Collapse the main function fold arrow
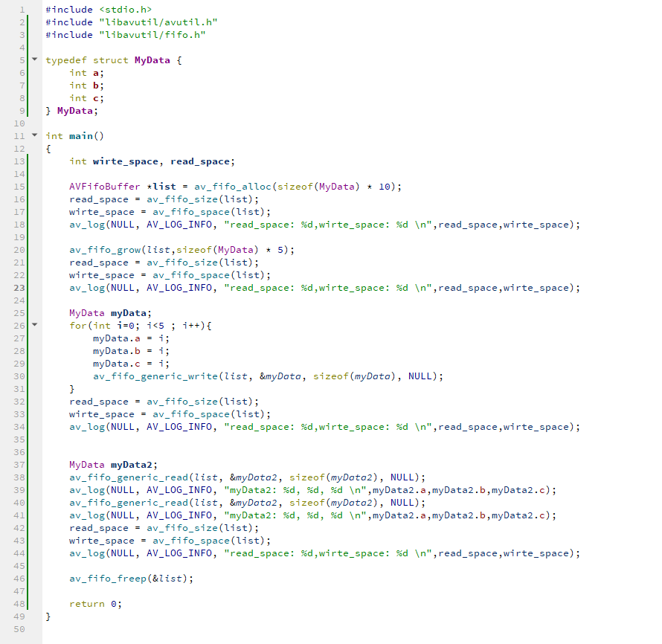The image size is (662, 644). click(34, 135)
